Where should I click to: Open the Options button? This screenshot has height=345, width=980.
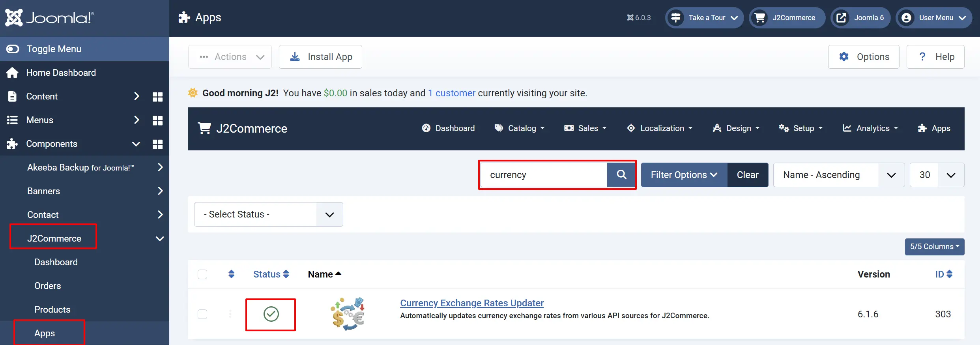tap(864, 57)
